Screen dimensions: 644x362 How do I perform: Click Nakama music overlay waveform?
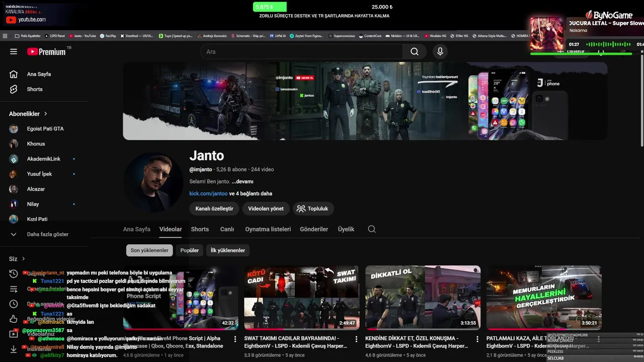coord(608,44)
